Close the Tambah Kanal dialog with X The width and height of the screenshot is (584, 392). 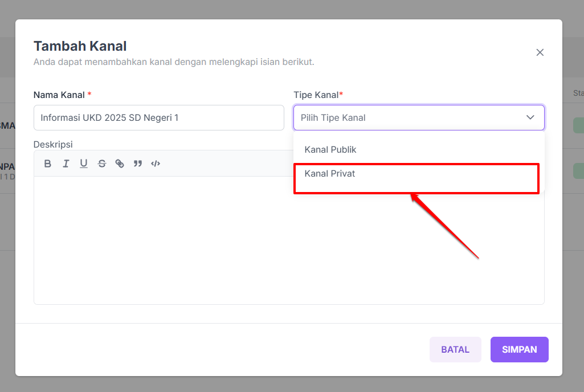pos(540,52)
